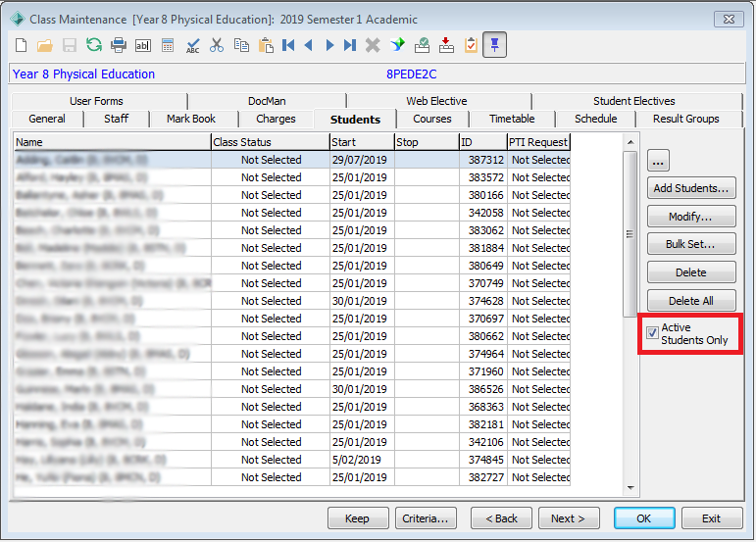This screenshot has width=756, height=542.
Task: Refresh using the green arrows icon
Action: tap(94, 45)
